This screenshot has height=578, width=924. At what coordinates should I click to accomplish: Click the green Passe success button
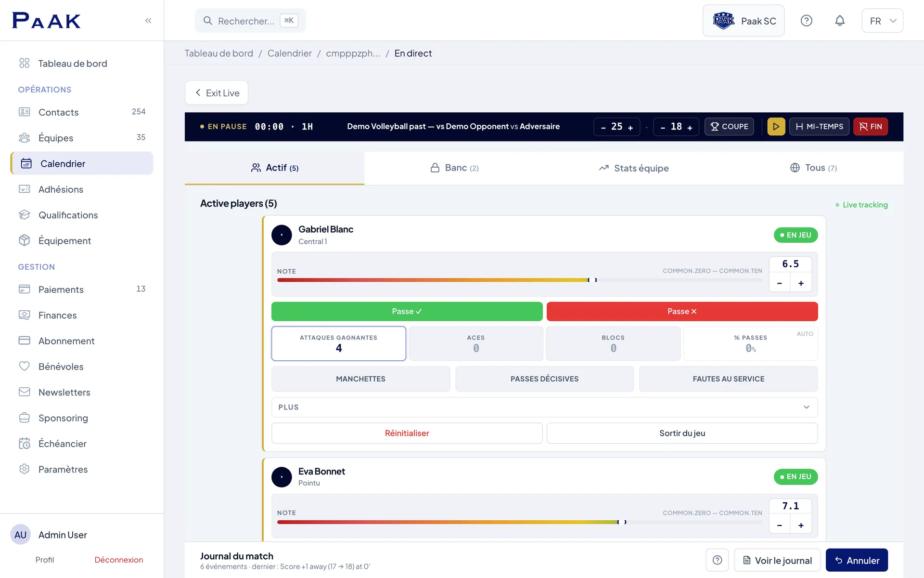407,311
